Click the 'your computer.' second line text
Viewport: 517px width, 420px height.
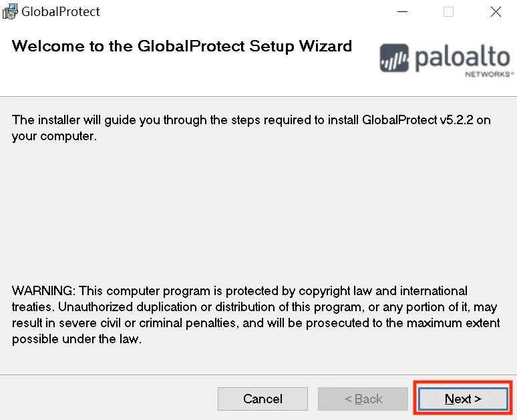pos(55,136)
